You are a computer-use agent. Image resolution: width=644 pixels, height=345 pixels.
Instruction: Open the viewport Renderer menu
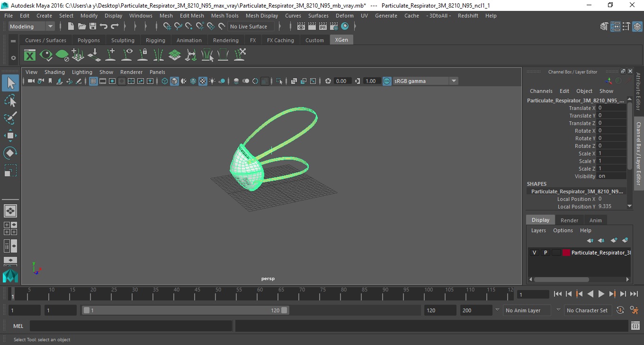coord(131,72)
